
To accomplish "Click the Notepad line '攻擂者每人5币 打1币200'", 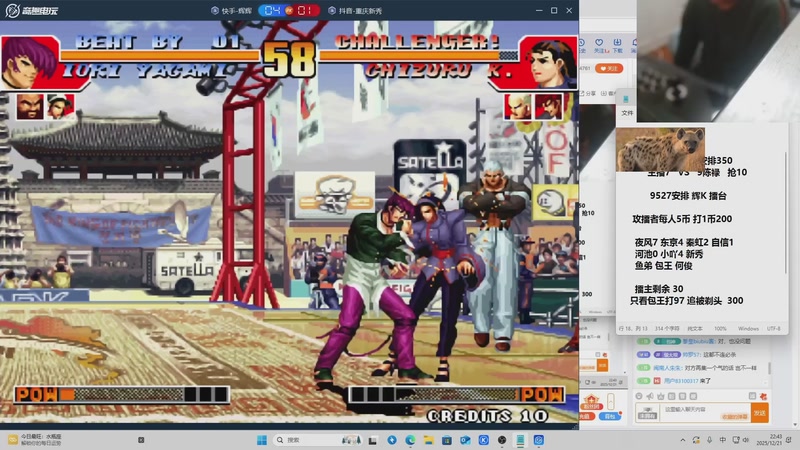I will (x=682, y=219).
